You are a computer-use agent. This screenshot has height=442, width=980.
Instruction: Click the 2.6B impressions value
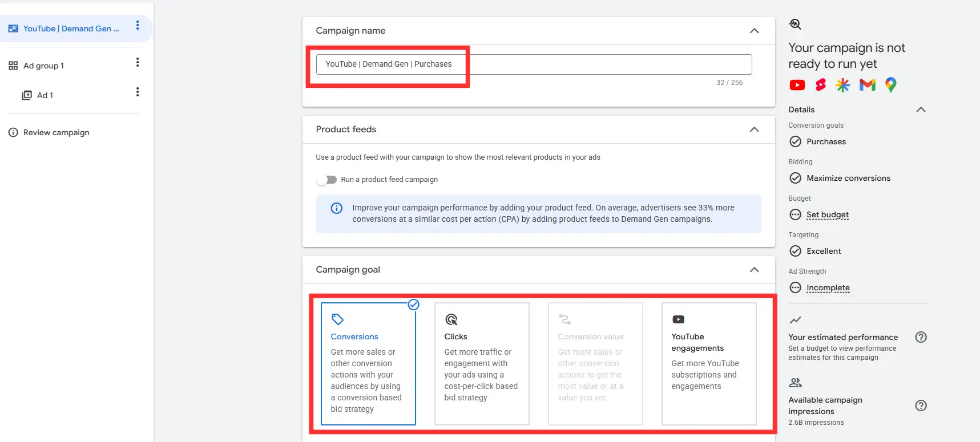816,423
